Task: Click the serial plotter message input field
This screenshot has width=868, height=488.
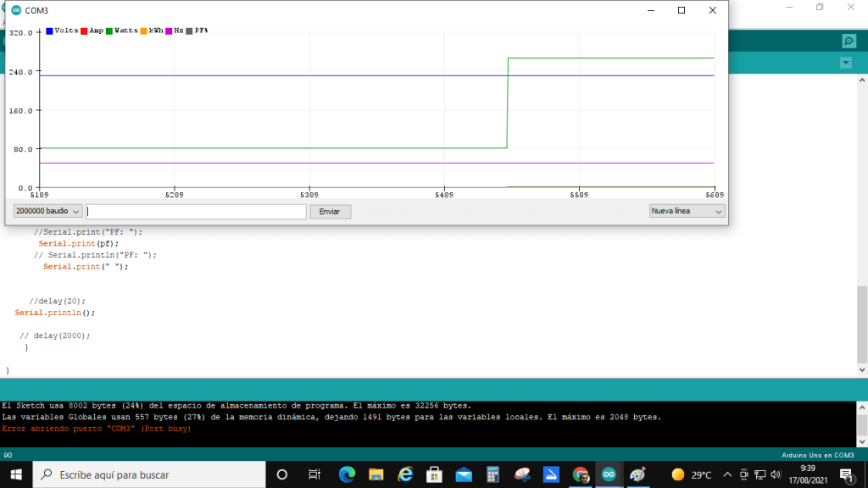Action: point(196,211)
